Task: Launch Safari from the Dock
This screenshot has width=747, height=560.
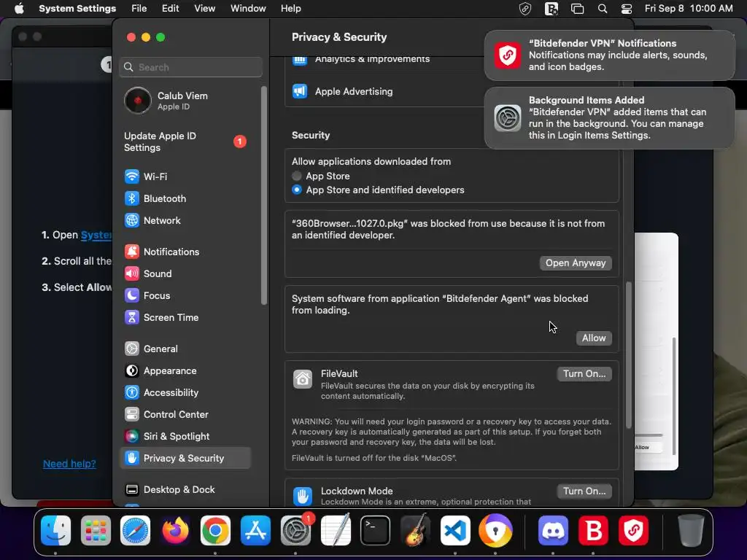Action: coord(135,531)
